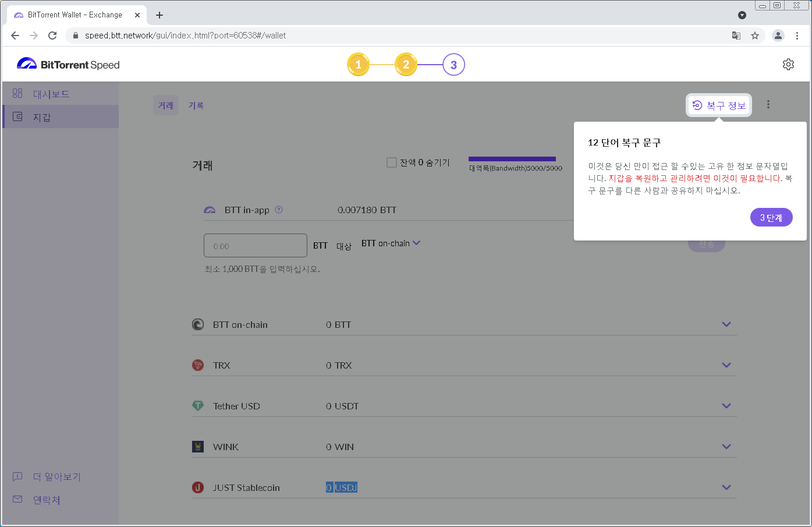Screen dimensions: 812x527
Task: Go back to previous page
Action: click(x=15, y=36)
